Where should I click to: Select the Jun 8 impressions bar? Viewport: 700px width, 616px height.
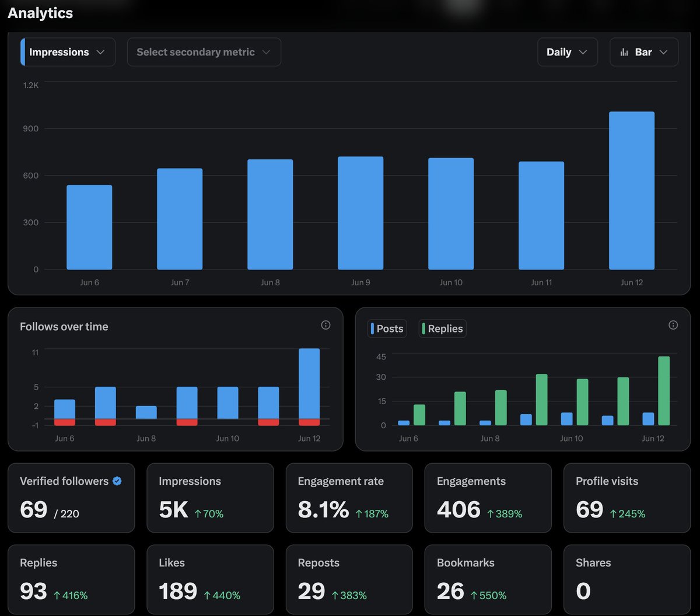[x=270, y=214]
